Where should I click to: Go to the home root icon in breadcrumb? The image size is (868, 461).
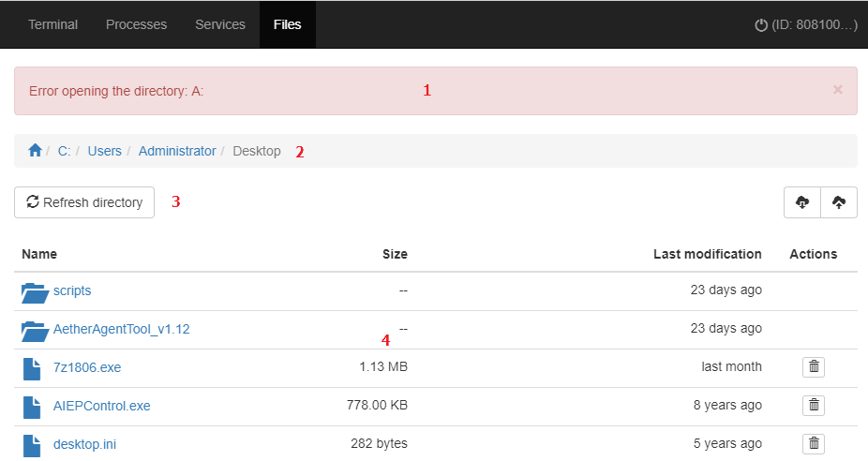tap(35, 151)
